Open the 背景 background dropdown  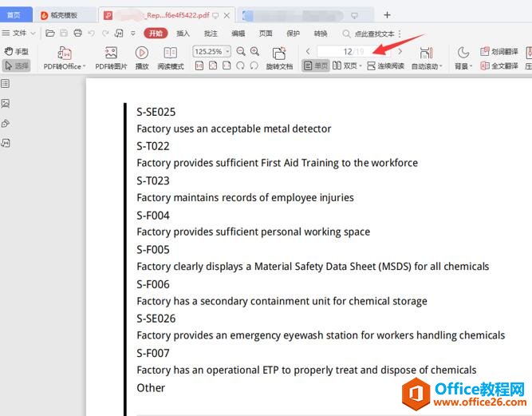463,58
